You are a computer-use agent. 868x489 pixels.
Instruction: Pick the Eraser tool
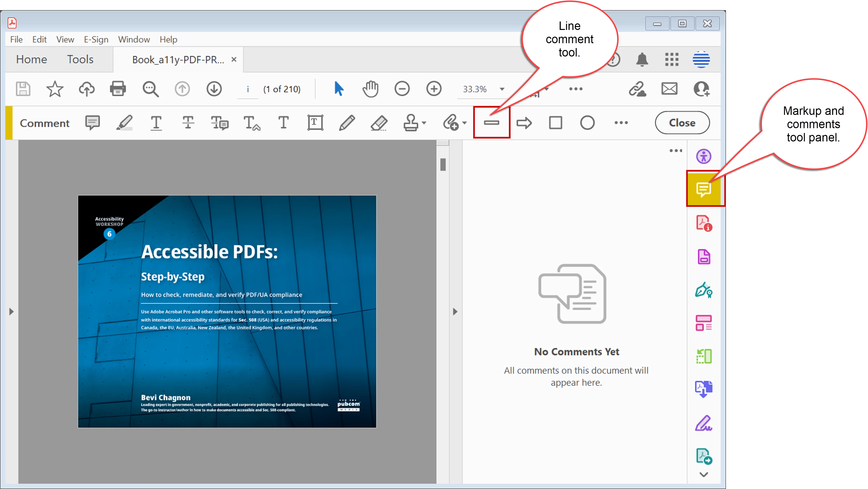click(379, 123)
